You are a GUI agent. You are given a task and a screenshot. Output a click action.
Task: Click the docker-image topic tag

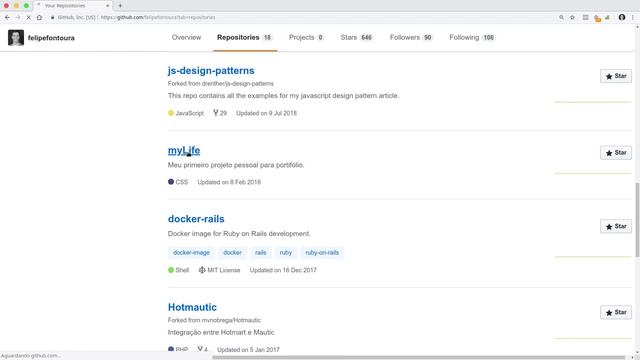tap(191, 253)
